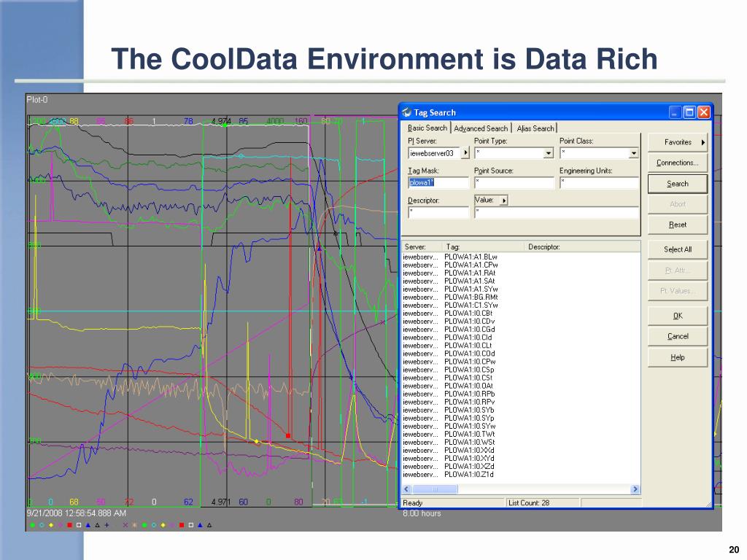Click the 8.00 hours time span label
Screen dimensions: 747x560
pyautogui.click(x=422, y=513)
